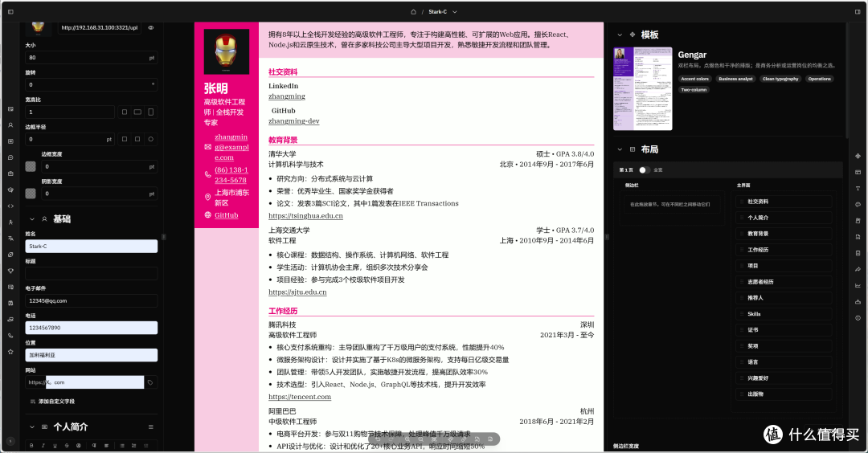
Task: Open https://tsinghua.edu.cn link in resume
Action: click(305, 216)
